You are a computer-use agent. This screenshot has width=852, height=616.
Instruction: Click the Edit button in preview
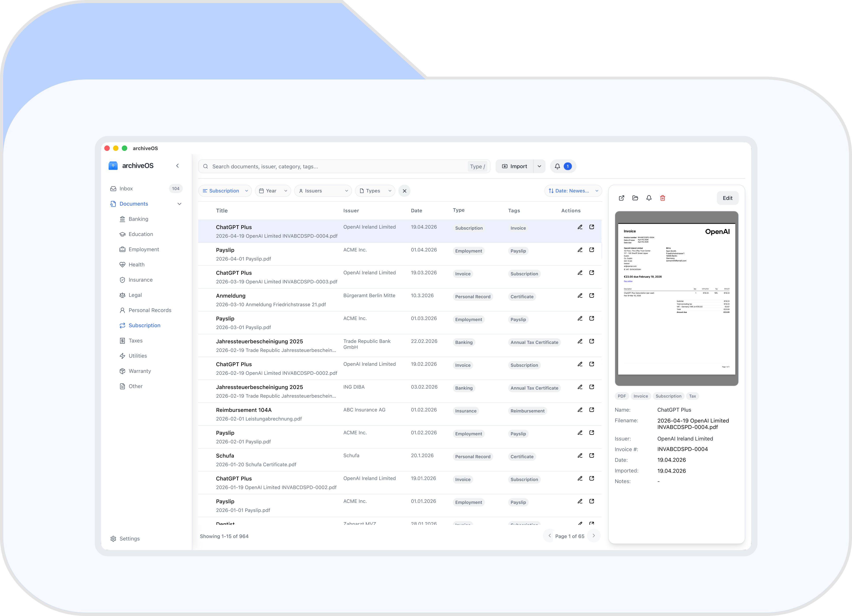727,198
